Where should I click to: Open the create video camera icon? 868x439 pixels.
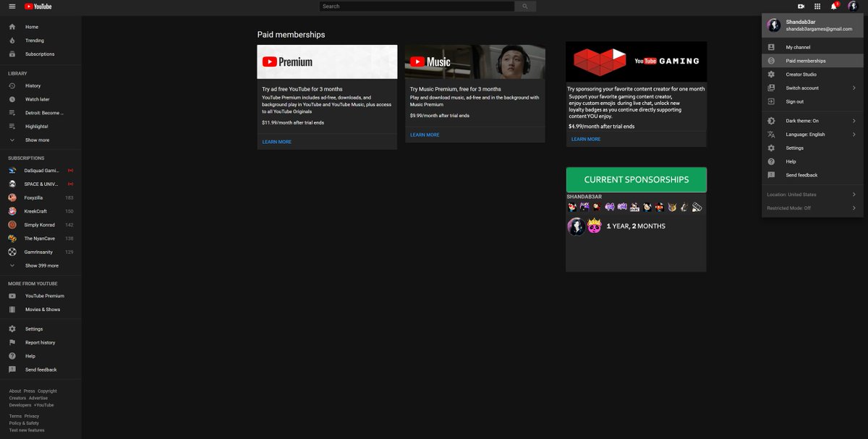point(801,7)
